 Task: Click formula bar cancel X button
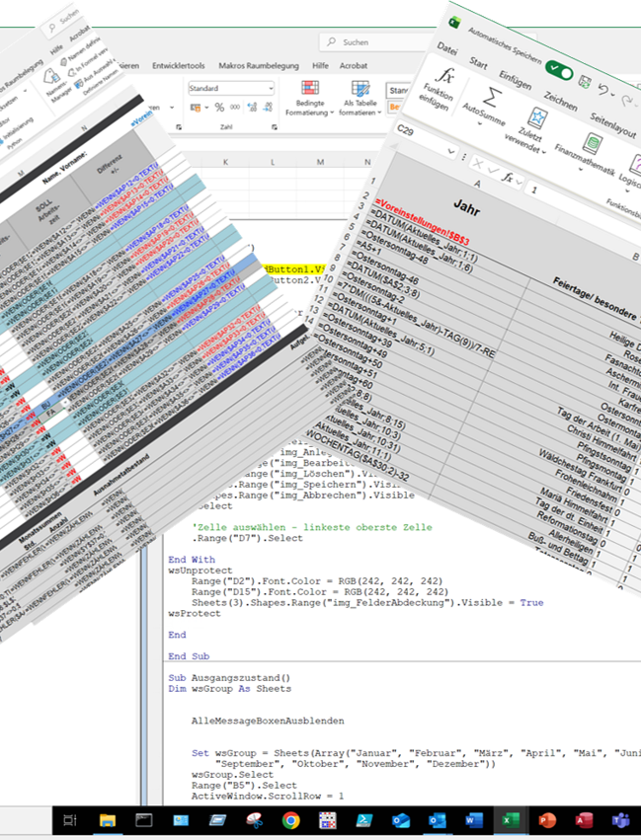478,164
